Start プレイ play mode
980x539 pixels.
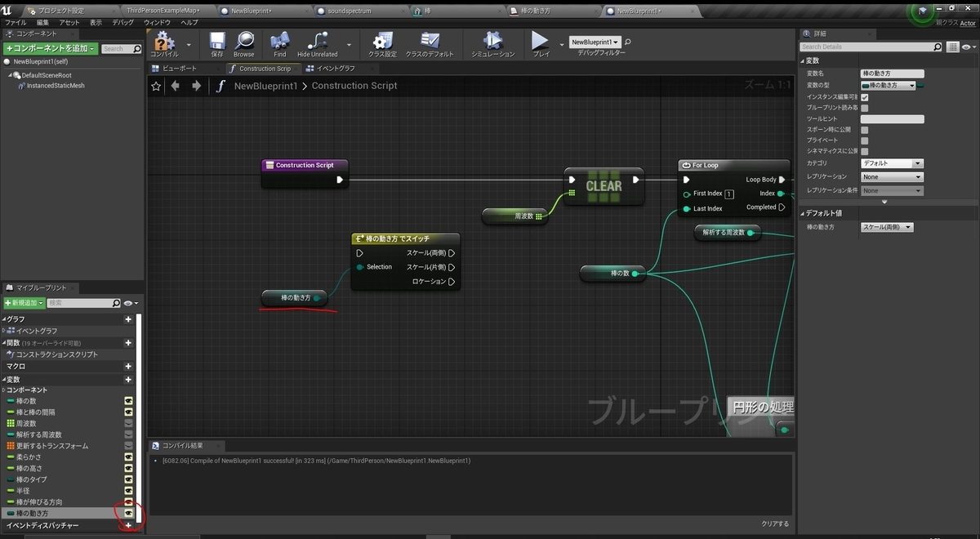[x=541, y=43]
